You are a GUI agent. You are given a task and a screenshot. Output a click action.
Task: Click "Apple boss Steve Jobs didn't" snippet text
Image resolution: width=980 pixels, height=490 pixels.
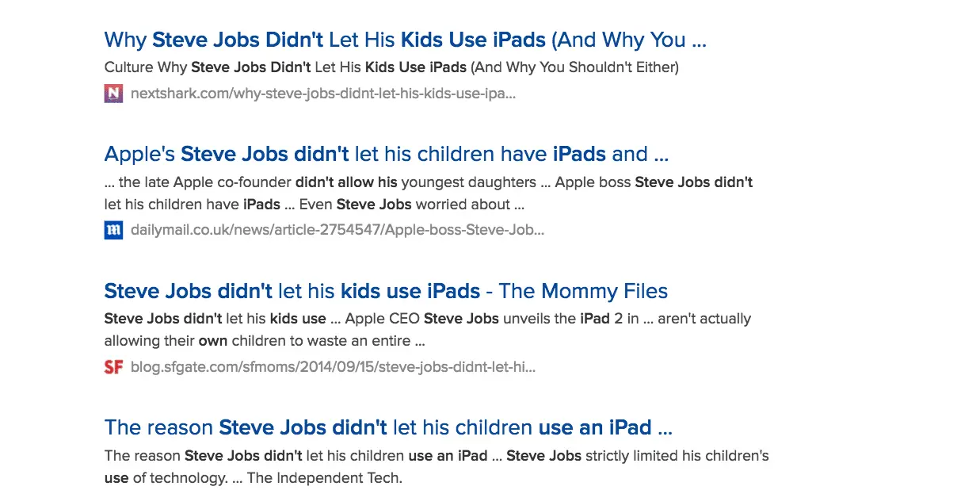654,182
